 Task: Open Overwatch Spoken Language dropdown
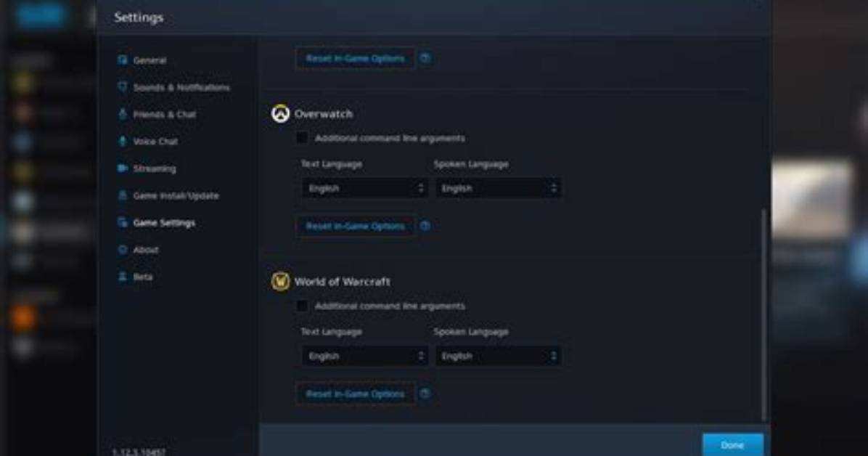point(498,188)
